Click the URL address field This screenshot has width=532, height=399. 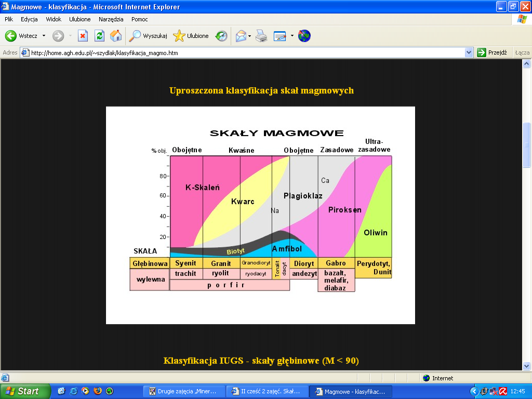click(244, 52)
